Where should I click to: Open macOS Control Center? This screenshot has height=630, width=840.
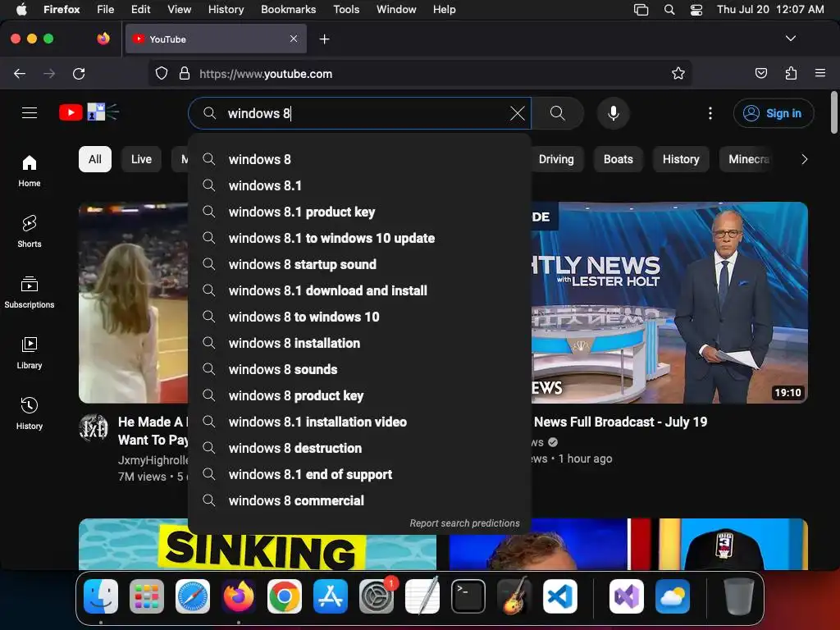point(696,10)
